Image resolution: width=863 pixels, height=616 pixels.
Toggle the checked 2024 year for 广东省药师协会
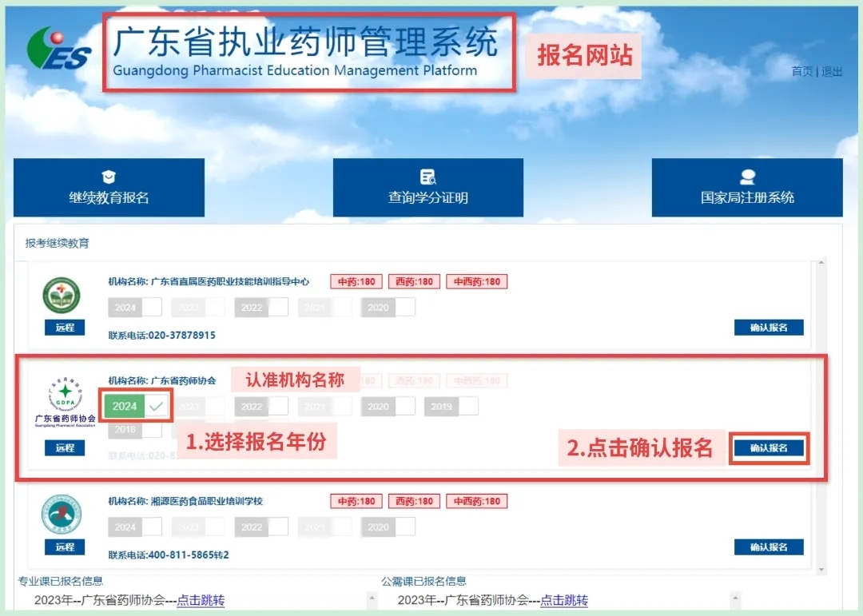[137, 406]
